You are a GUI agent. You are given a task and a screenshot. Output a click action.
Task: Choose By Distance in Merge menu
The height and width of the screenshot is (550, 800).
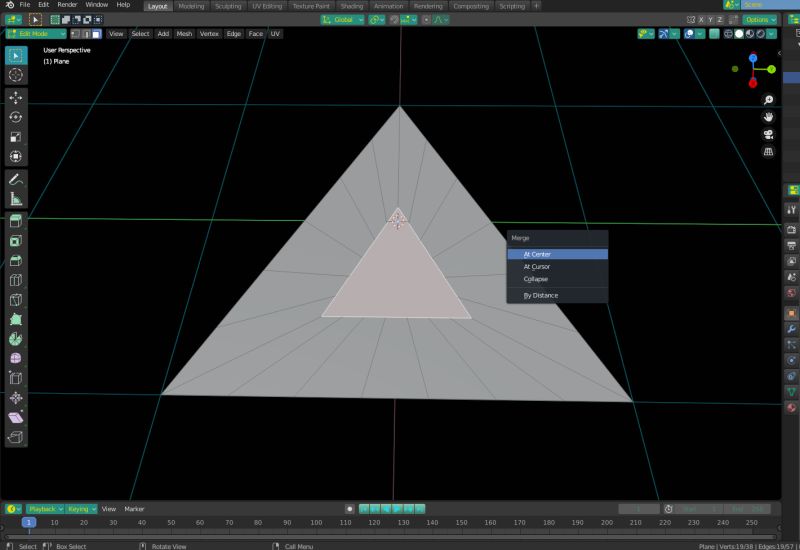[x=557, y=295]
